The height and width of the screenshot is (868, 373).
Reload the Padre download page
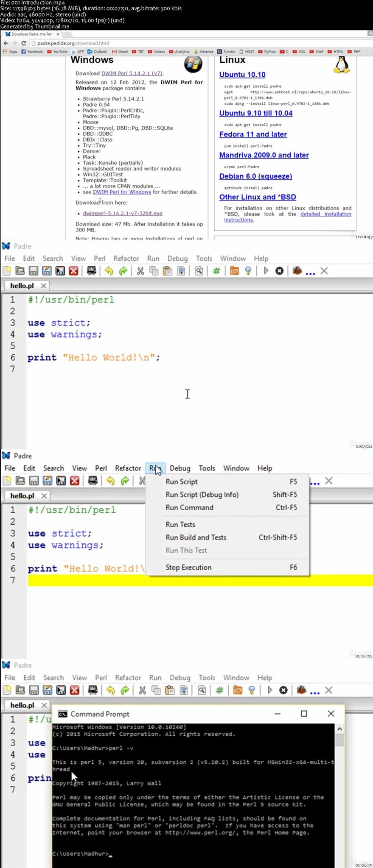coord(24,43)
